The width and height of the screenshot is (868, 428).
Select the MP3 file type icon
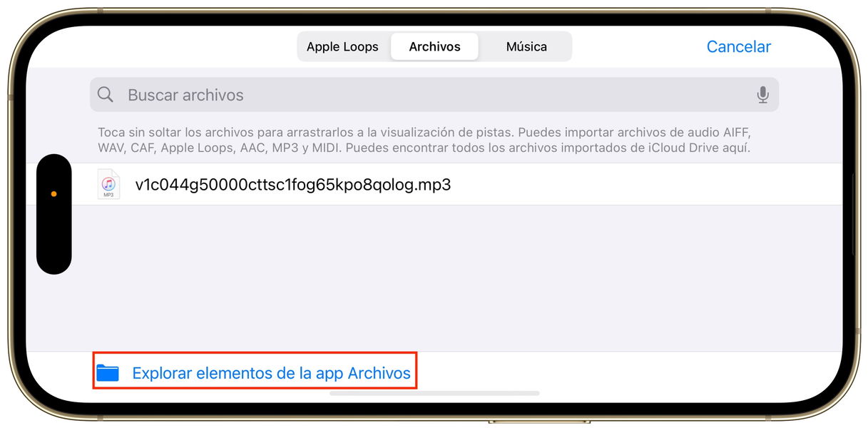[x=108, y=185]
